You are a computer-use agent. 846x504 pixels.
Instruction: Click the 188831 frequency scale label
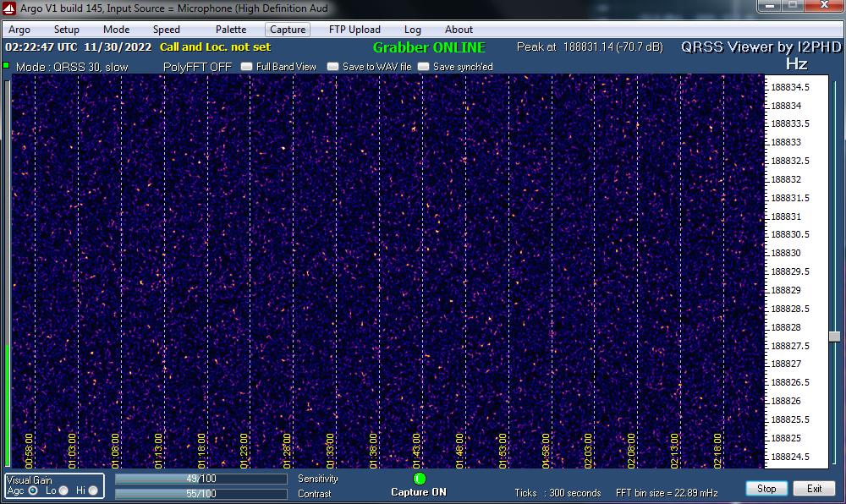pyautogui.click(x=786, y=216)
